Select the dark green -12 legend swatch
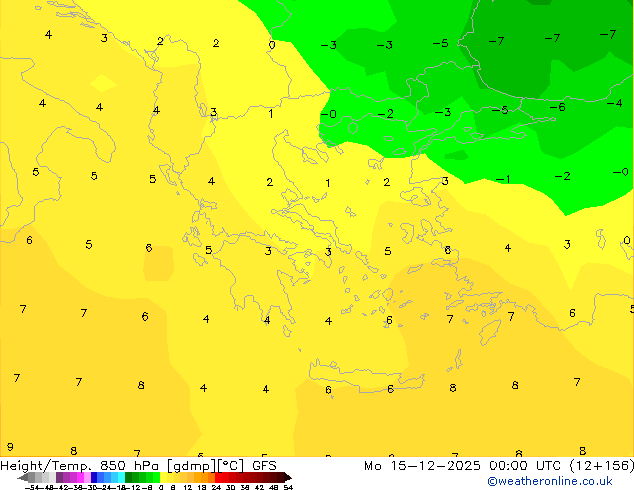Screen dimensions: 634x490 (x=129, y=477)
